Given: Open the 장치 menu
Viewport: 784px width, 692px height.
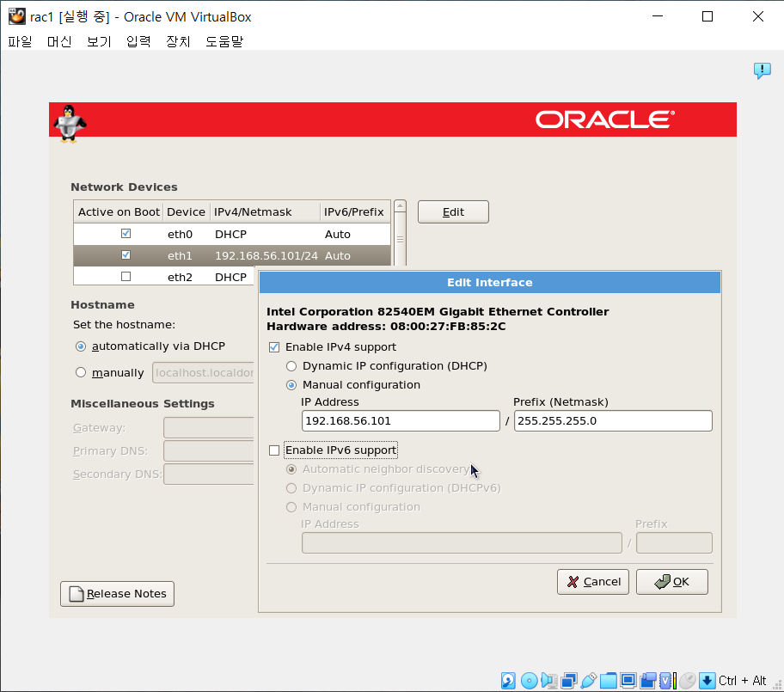Looking at the screenshot, I should [x=178, y=41].
